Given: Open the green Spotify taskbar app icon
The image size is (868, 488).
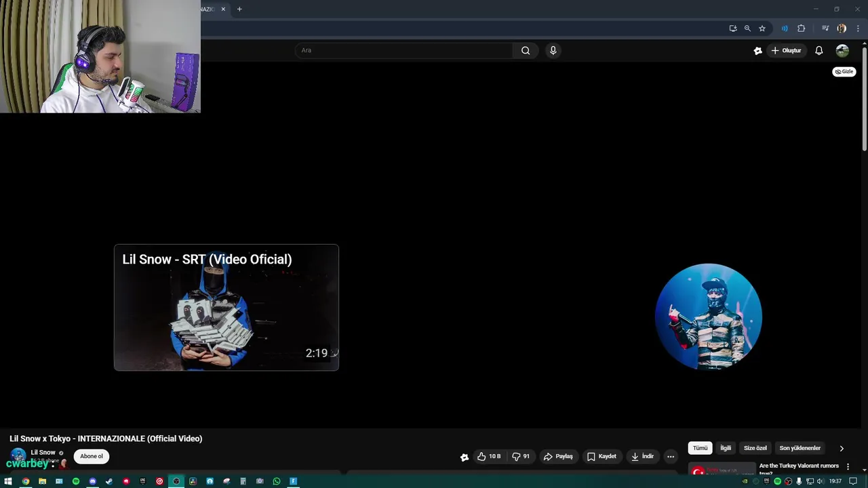Looking at the screenshot, I should (x=76, y=481).
